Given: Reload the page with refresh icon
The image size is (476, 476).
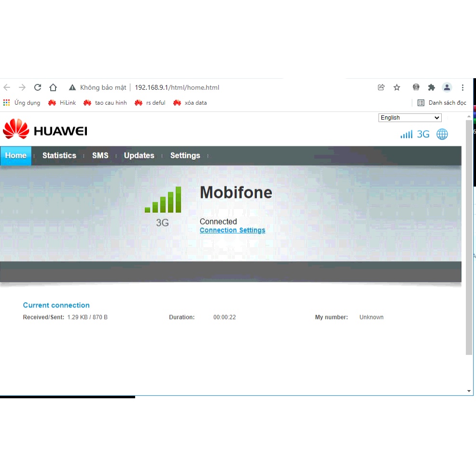Looking at the screenshot, I should (x=38, y=87).
